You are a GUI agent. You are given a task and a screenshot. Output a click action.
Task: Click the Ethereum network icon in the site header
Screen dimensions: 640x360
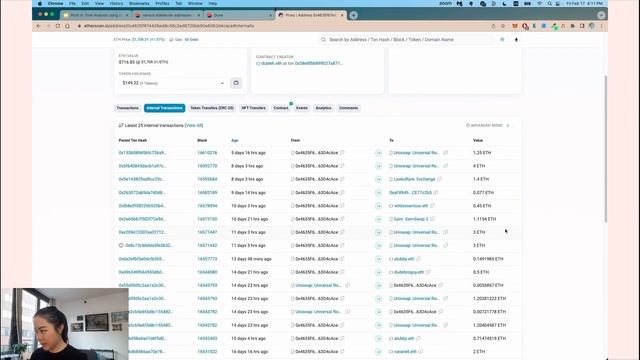pos(516,40)
